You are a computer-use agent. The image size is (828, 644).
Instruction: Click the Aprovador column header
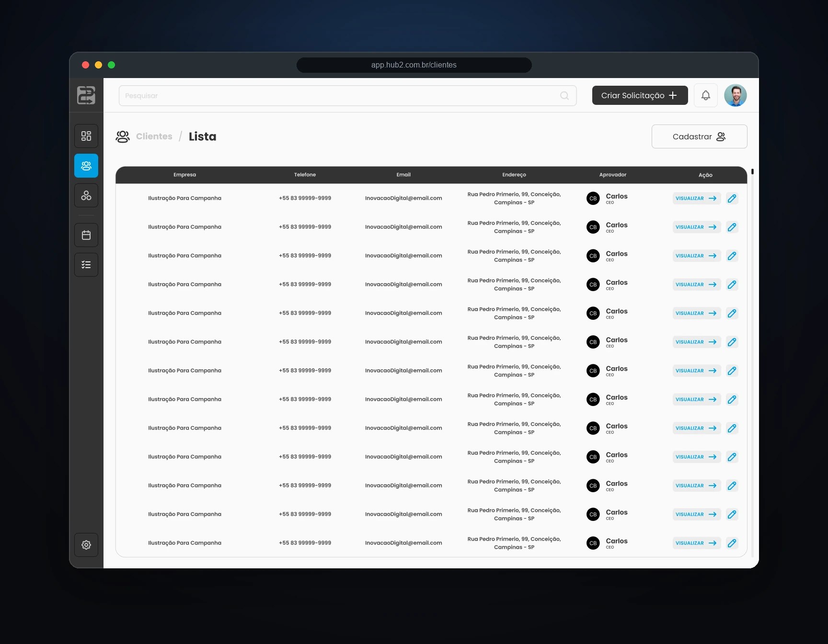613,175
